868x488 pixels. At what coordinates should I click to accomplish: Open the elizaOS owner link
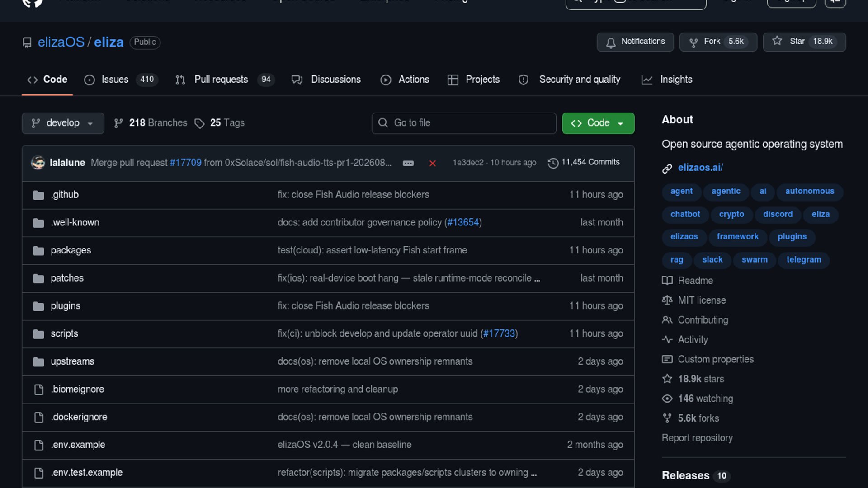61,42
